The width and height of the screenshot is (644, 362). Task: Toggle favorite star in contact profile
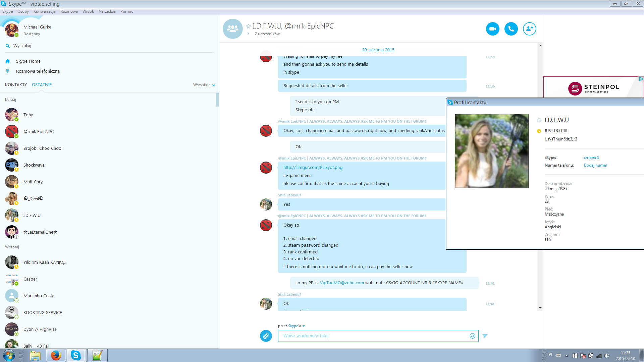pyautogui.click(x=539, y=120)
